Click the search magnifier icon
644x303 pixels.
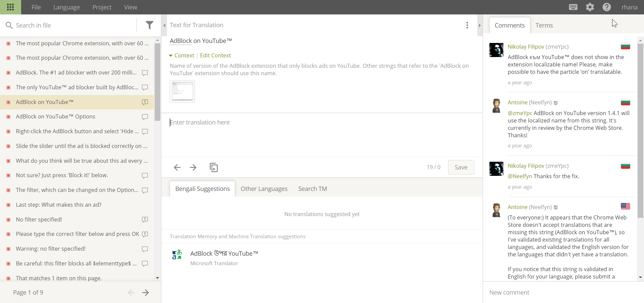coord(9,25)
